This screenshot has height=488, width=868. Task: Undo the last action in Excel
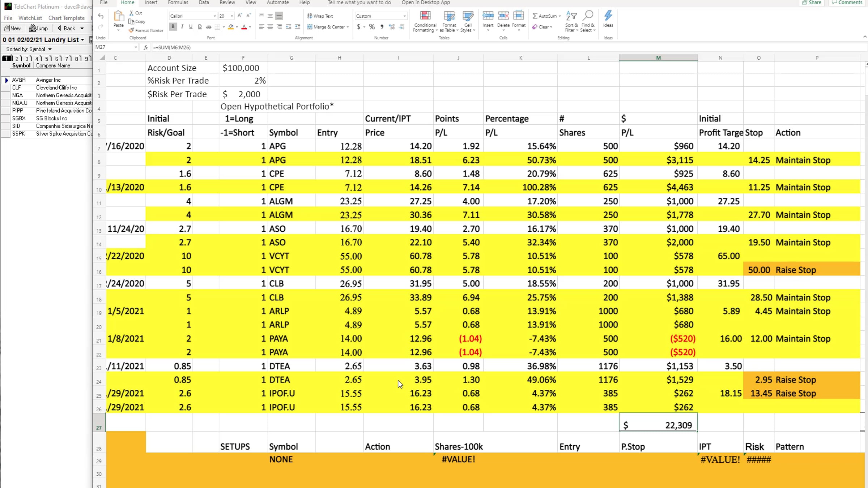pos(101,16)
